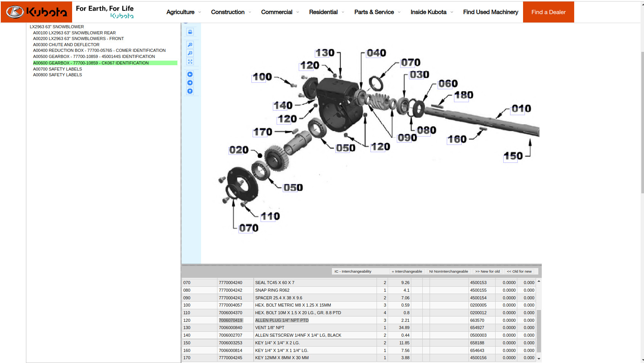Select KEY 12MM X 8MM X 30 MM
The image size is (644, 363).
(282, 358)
